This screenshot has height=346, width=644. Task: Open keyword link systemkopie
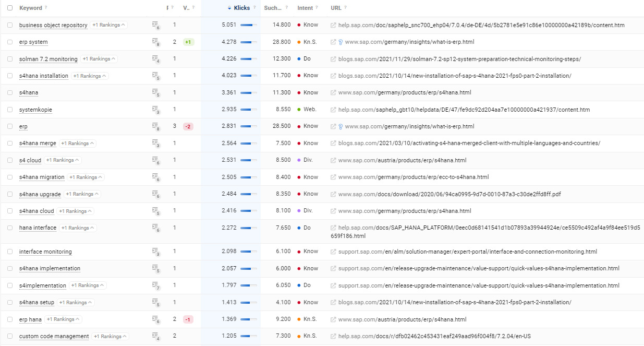[x=35, y=110]
